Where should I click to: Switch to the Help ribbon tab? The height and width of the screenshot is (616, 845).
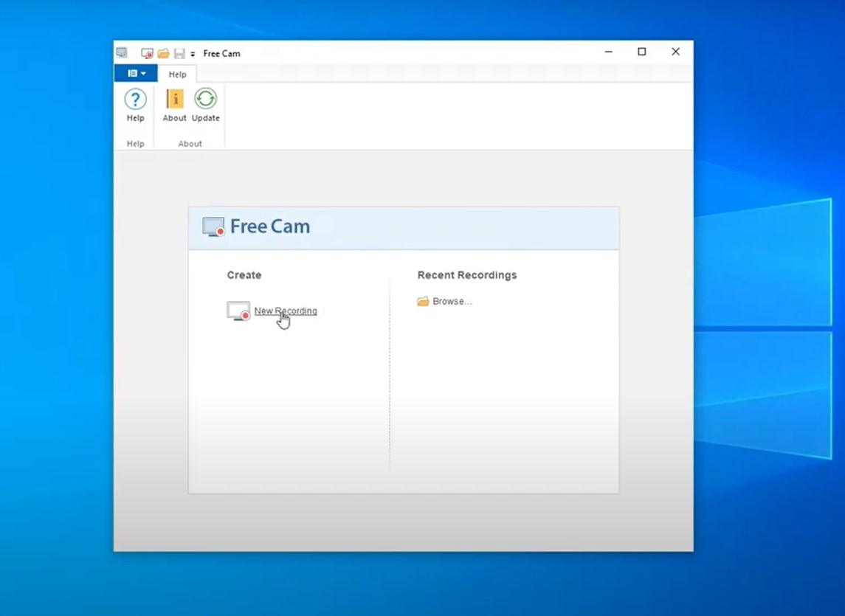[177, 74]
